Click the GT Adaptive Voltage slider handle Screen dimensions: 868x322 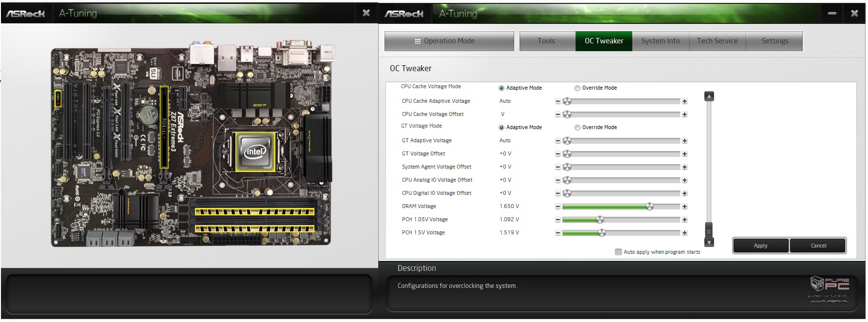coord(567,141)
